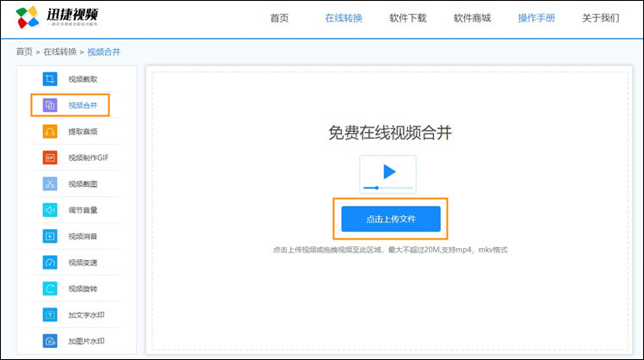
Task: Select the 视频旋转 rotate icon
Action: (50, 289)
